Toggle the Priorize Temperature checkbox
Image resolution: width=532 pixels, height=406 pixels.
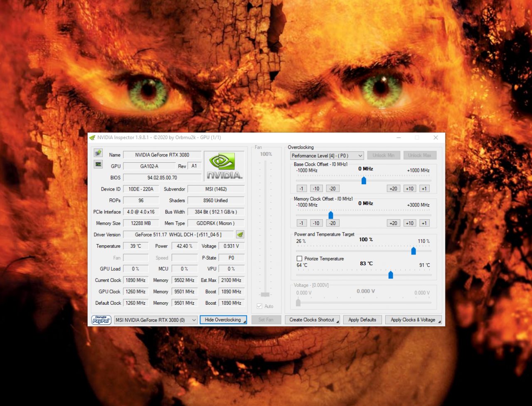click(299, 259)
